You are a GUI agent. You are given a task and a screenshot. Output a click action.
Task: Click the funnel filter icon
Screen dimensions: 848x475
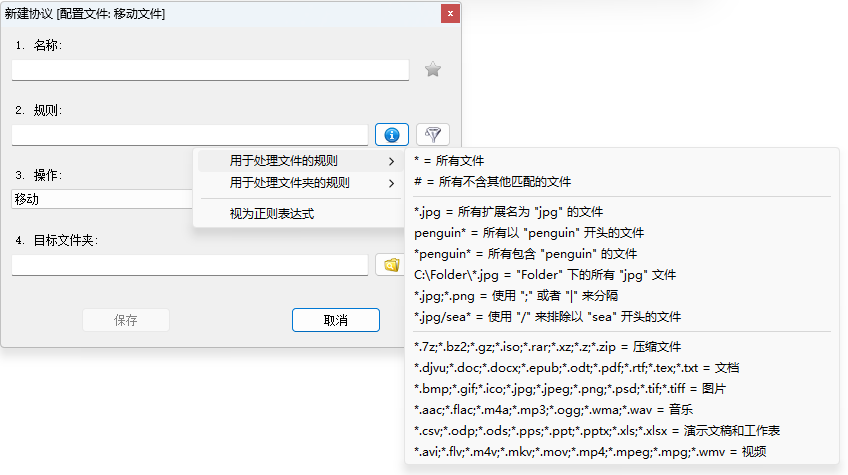pos(432,134)
